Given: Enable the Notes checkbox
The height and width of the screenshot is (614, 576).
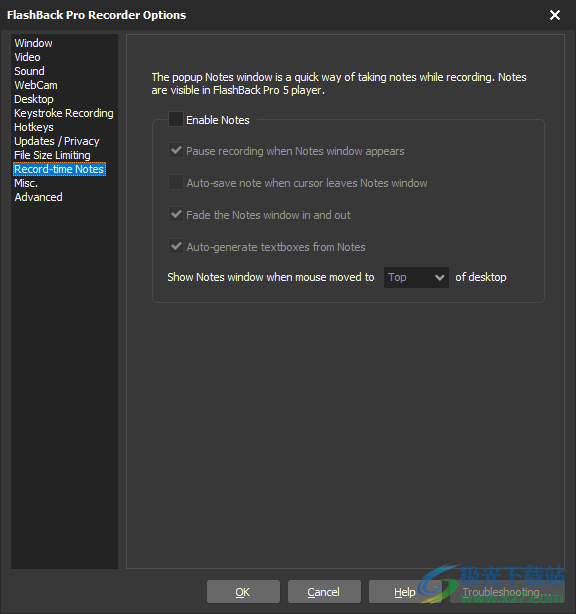Looking at the screenshot, I should [175, 119].
